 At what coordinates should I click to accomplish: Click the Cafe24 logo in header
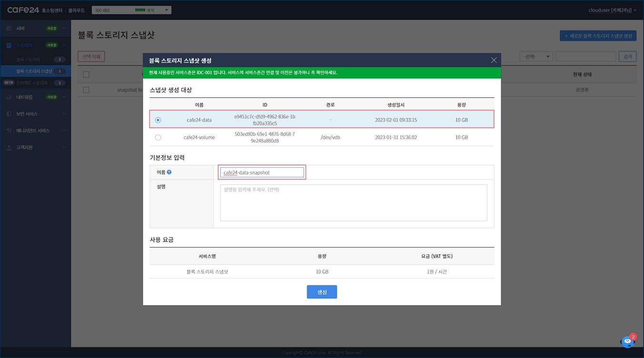pyautogui.click(x=23, y=10)
